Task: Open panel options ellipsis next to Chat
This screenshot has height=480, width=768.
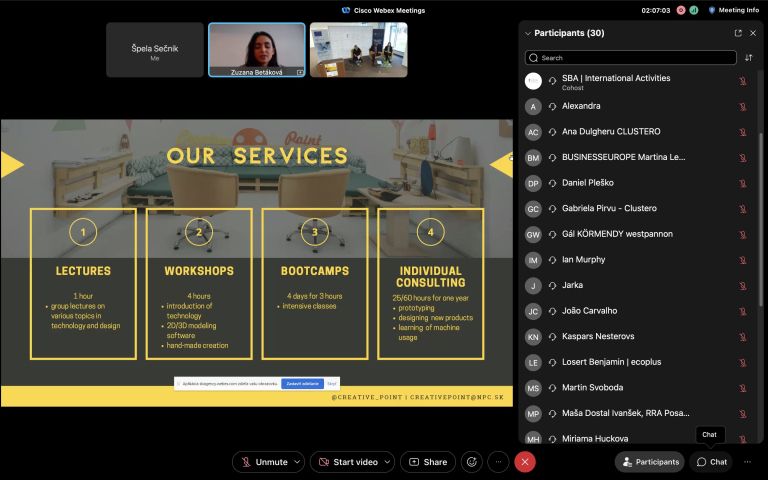Action: click(747, 462)
